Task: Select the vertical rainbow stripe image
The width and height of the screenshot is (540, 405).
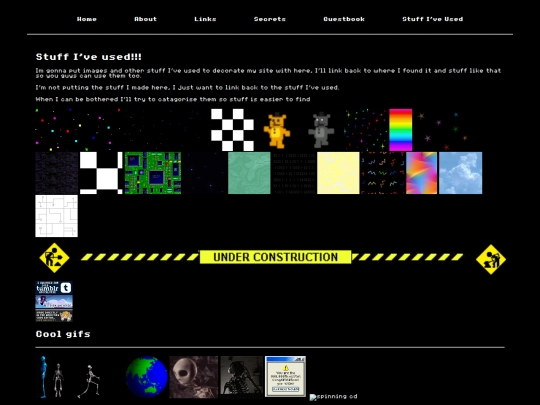Action: pos(401,130)
